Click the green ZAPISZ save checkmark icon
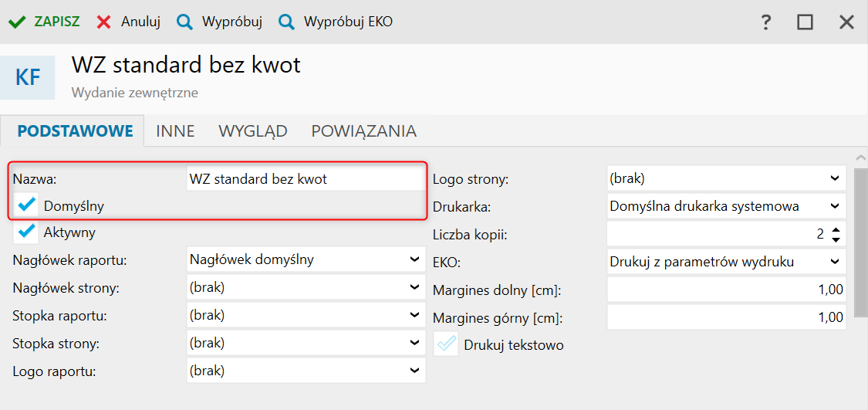This screenshot has height=410, width=868. point(16,22)
